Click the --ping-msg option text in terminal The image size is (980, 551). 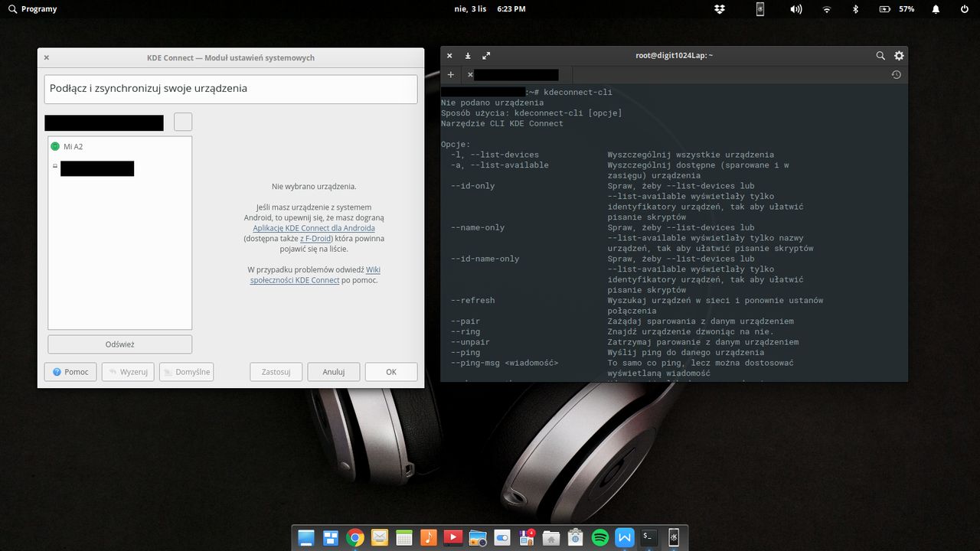(x=505, y=364)
